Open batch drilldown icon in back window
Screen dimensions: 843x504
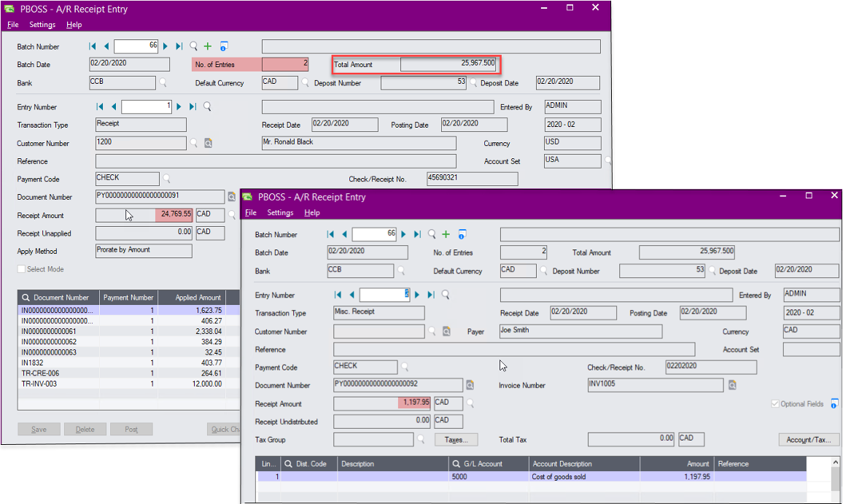click(224, 47)
